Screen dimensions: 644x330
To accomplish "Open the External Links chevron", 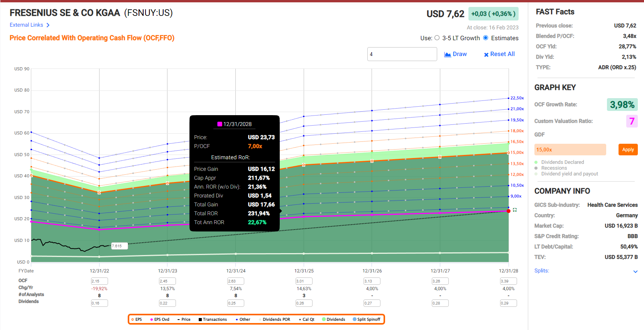I will tap(48, 25).
